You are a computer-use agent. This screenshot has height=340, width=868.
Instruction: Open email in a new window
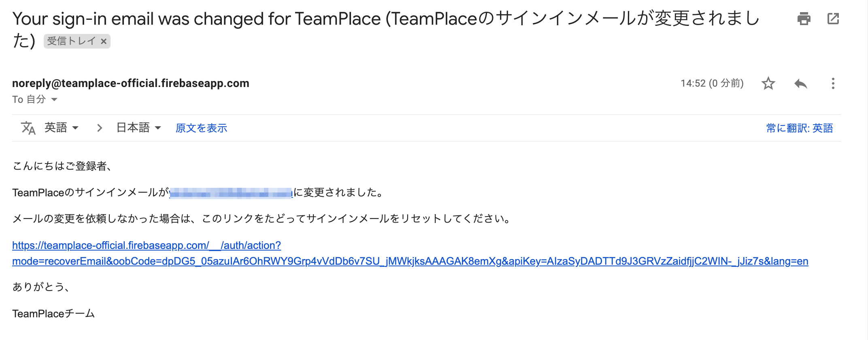click(x=833, y=19)
